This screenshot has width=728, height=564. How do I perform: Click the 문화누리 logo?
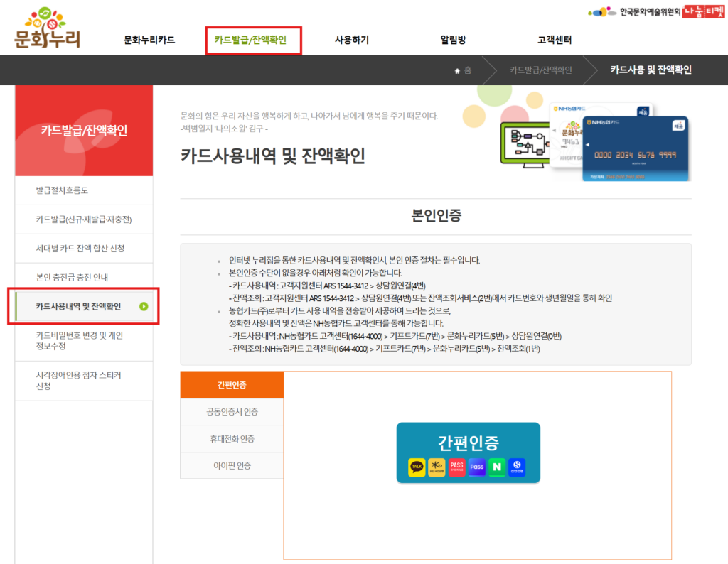click(x=47, y=28)
